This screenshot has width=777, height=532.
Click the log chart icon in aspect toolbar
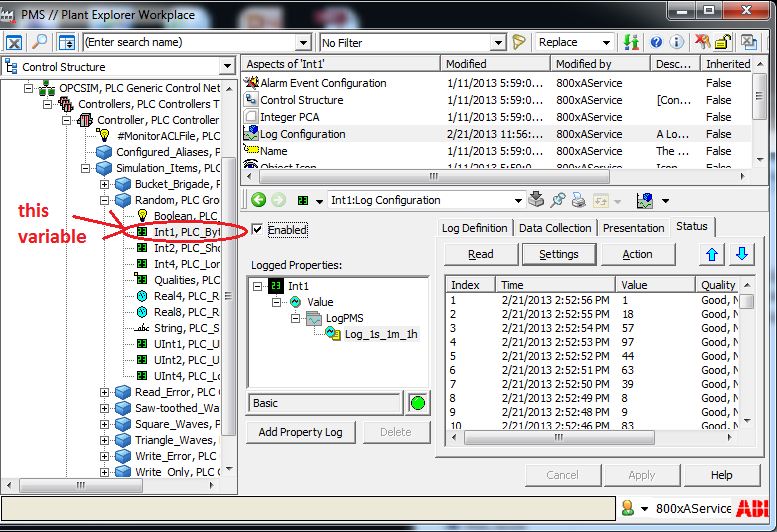[645, 201]
